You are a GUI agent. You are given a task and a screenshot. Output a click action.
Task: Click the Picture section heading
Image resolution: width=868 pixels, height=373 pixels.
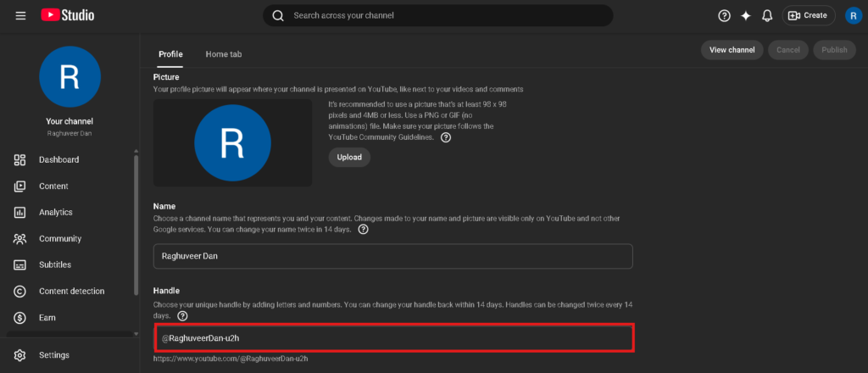(x=166, y=77)
